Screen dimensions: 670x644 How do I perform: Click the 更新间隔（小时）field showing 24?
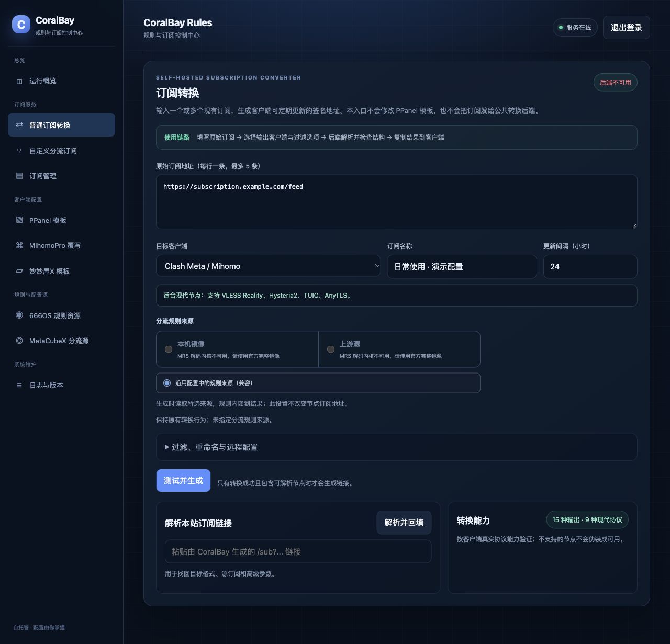click(590, 266)
